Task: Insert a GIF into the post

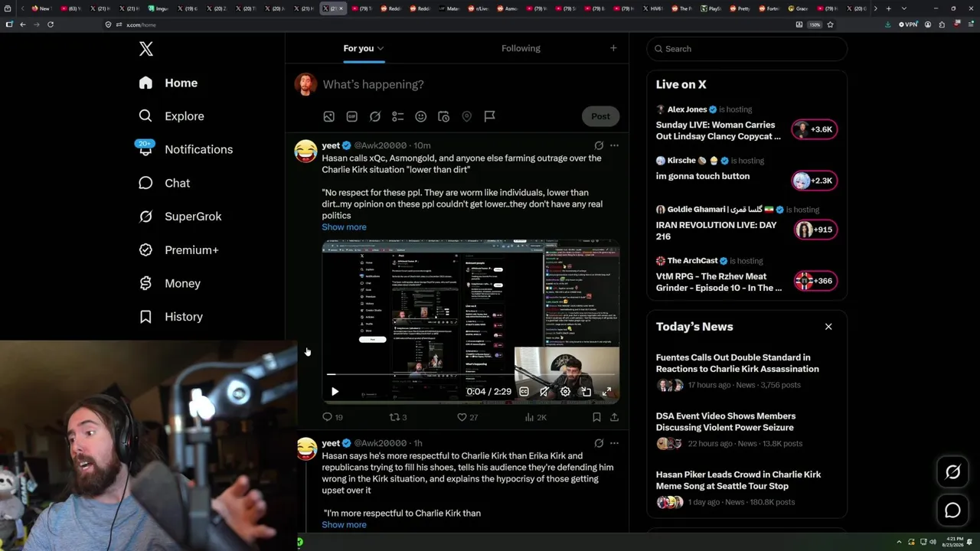Action: coord(351,116)
